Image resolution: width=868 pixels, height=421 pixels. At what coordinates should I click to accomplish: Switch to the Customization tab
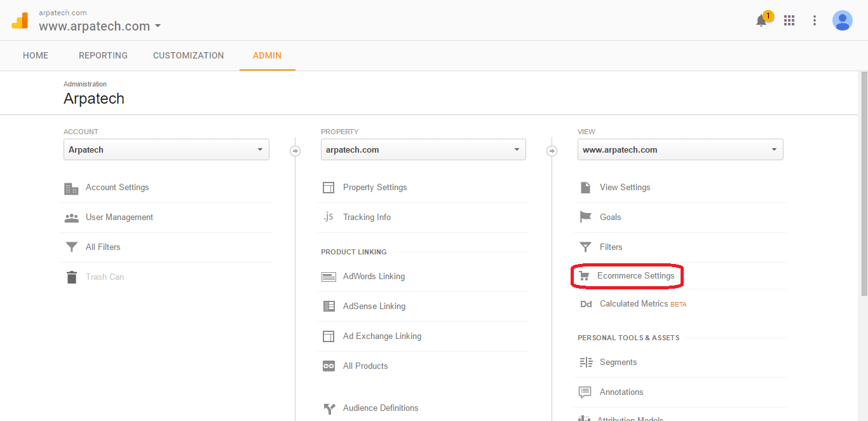(188, 55)
